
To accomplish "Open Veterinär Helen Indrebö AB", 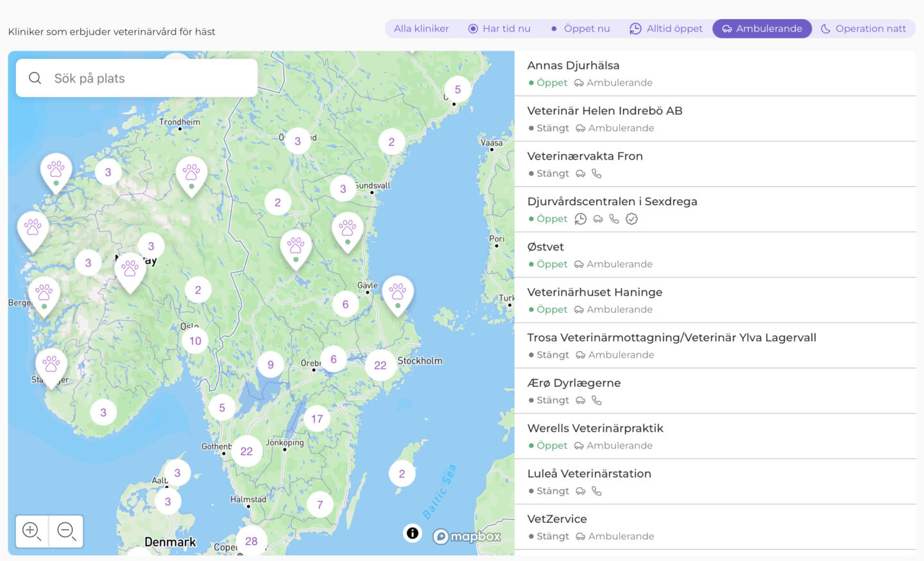I will pos(715,119).
